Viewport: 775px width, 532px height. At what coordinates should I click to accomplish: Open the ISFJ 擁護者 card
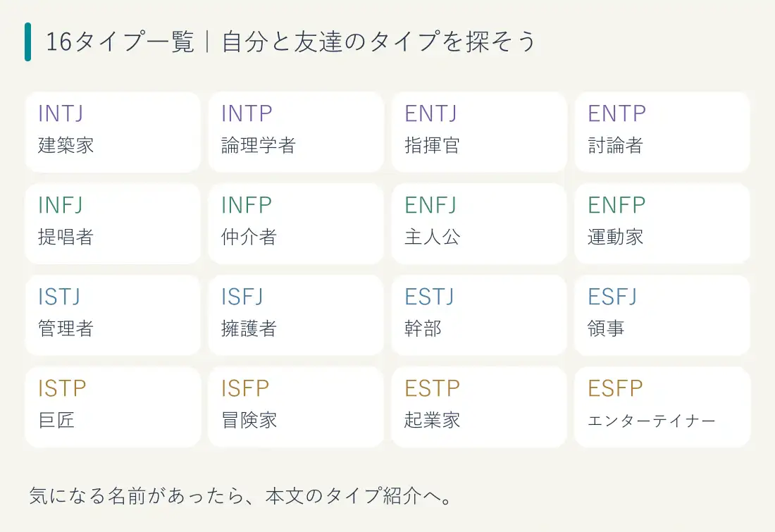(x=296, y=315)
